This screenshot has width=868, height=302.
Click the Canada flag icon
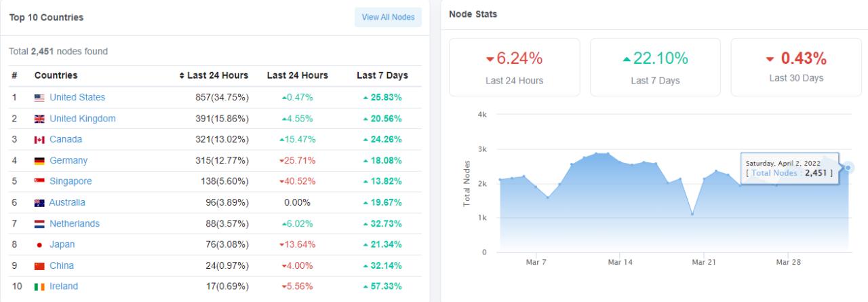click(39, 140)
